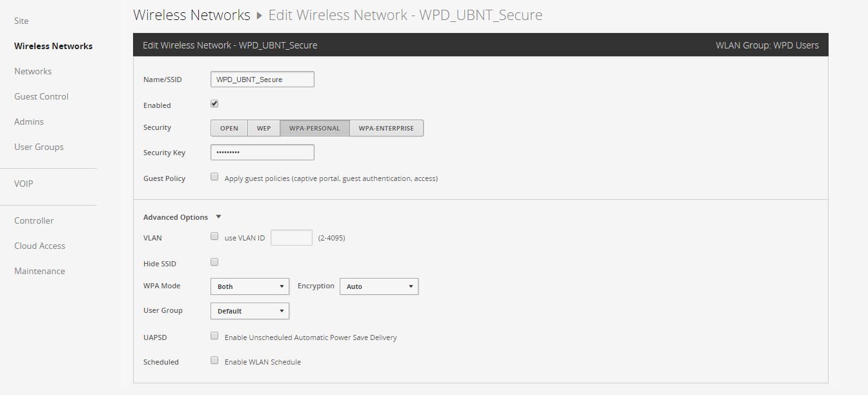Open VOIP settings

(24, 184)
